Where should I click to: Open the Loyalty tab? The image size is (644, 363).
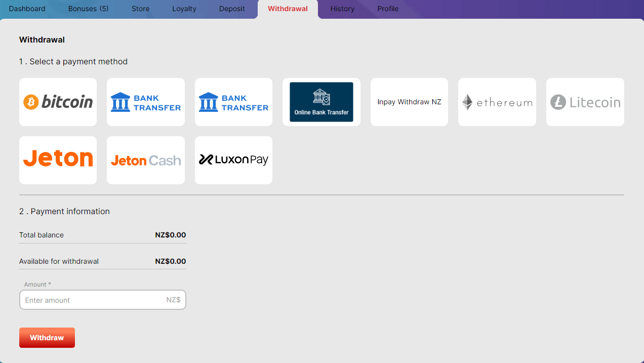point(184,9)
